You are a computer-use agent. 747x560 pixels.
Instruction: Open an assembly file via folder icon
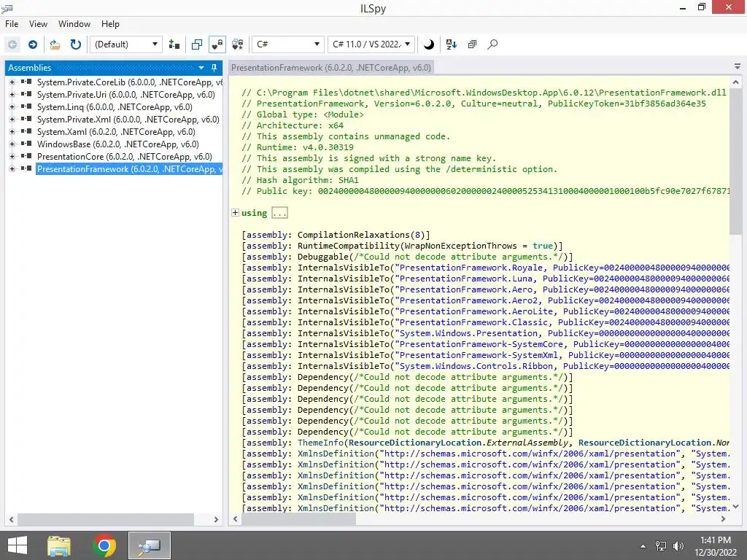[55, 44]
